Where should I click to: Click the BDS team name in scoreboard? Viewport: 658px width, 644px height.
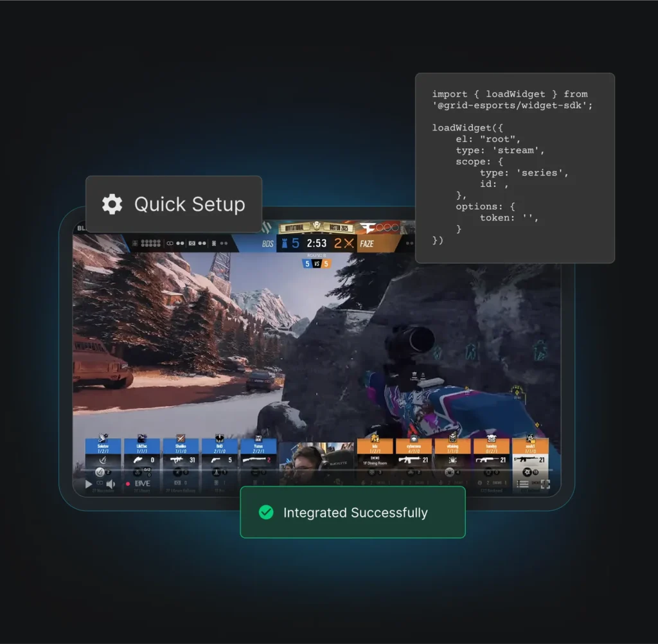(267, 244)
